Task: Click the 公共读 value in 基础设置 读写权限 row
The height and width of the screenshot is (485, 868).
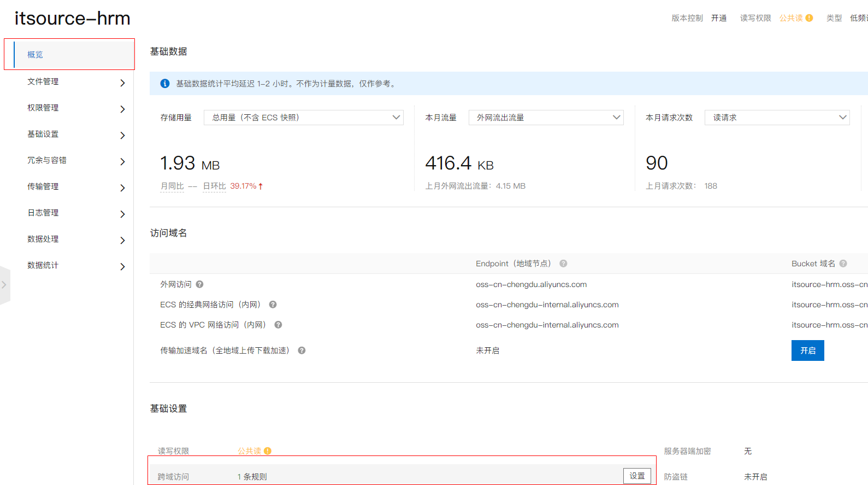Action: [249, 451]
